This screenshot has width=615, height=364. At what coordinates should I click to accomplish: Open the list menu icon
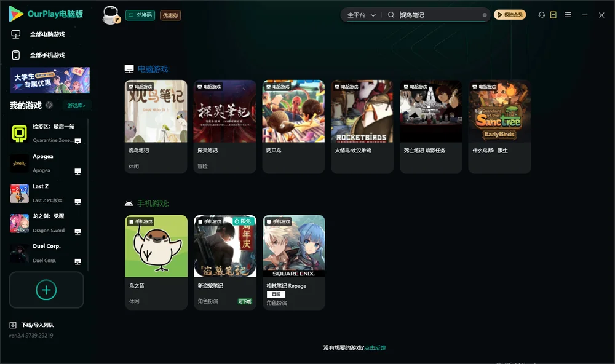(x=568, y=15)
